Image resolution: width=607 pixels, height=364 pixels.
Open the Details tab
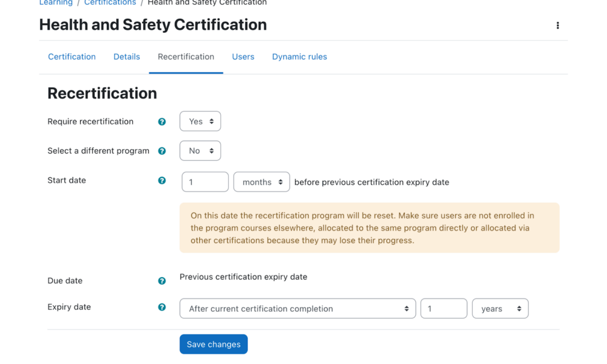tap(126, 56)
